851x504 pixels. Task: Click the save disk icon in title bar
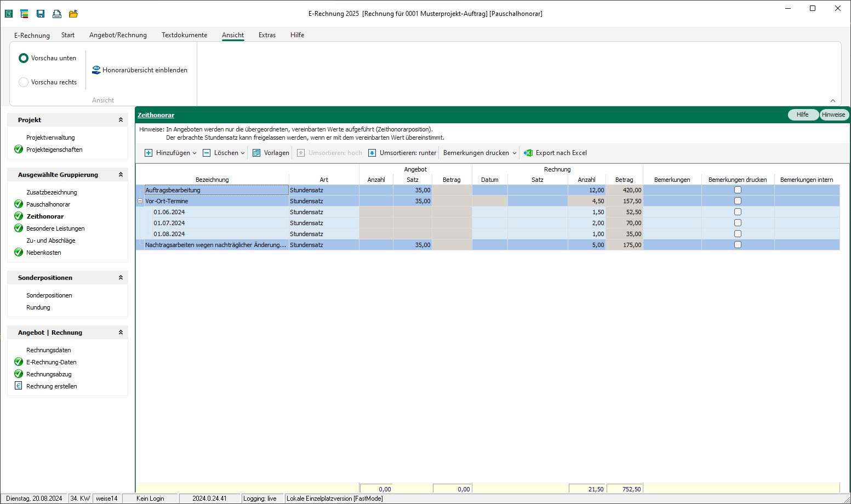41,14
